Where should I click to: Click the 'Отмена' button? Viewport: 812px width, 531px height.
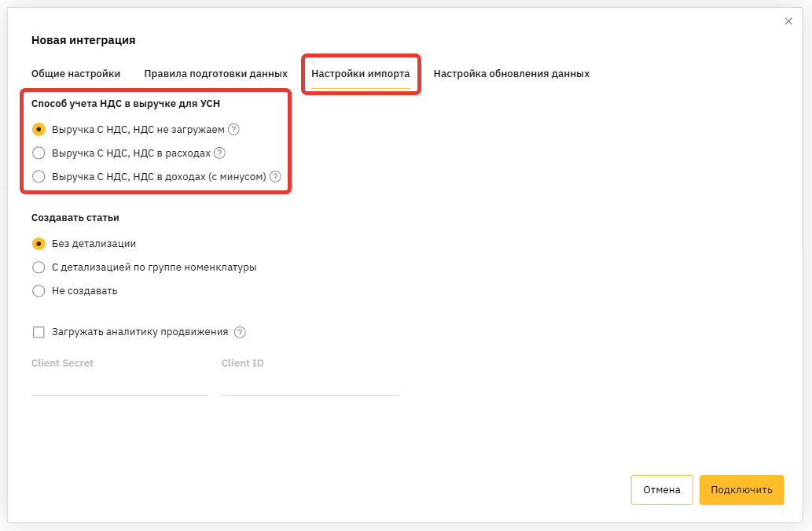point(662,489)
